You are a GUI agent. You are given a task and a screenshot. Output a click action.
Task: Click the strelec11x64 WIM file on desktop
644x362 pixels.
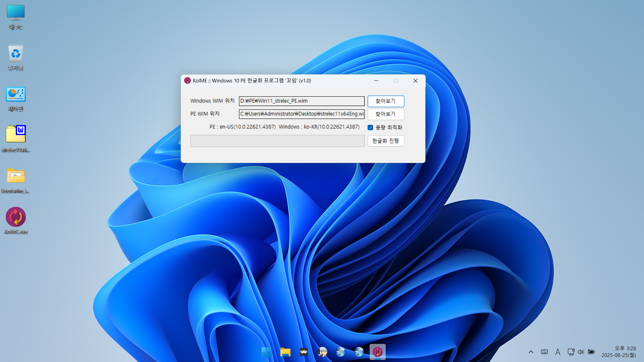click(15, 135)
